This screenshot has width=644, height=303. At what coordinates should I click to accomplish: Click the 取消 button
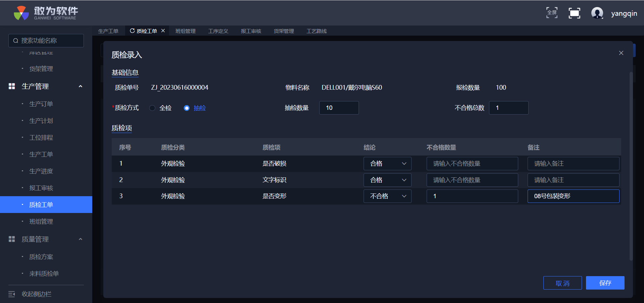tap(562, 283)
